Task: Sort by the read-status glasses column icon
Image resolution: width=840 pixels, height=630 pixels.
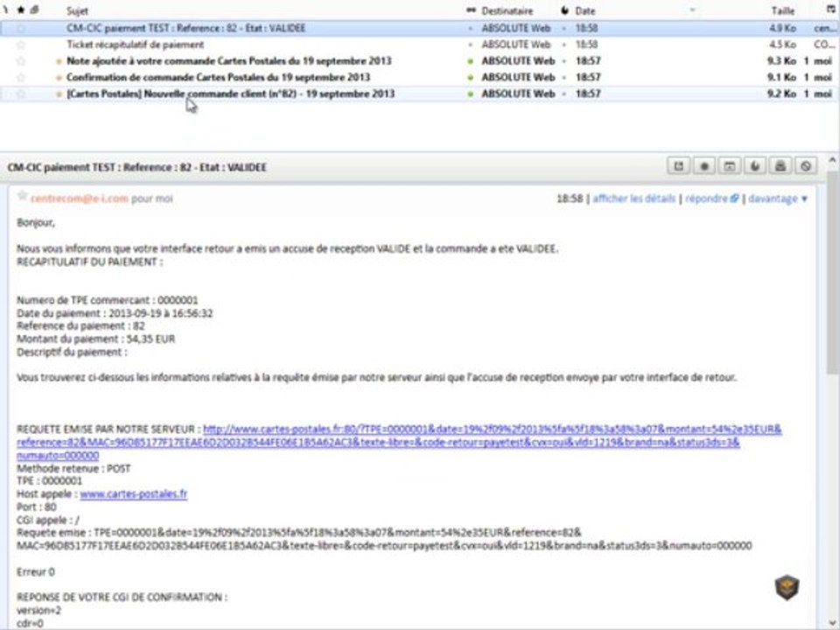Action: tap(471, 10)
